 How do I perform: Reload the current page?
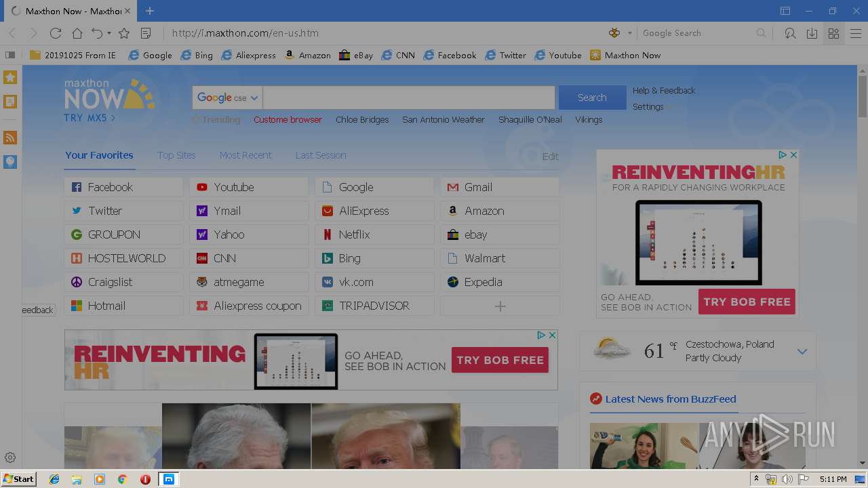tap(56, 33)
